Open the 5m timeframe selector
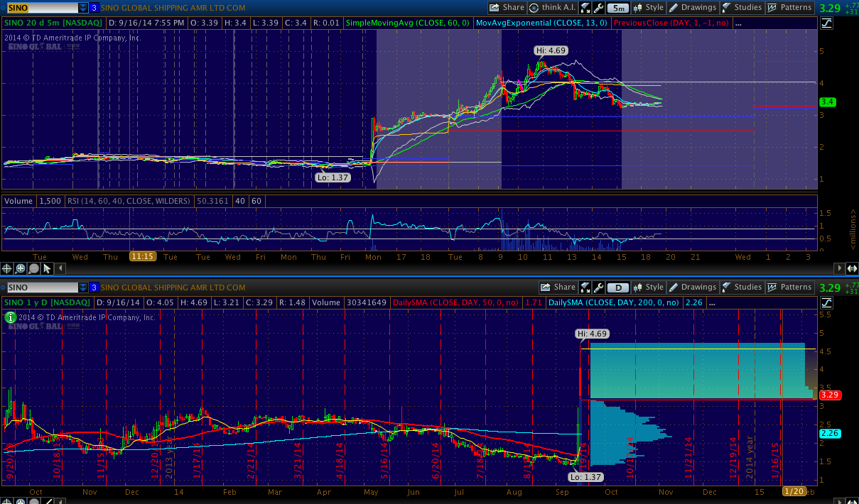The image size is (859, 504). tap(619, 8)
